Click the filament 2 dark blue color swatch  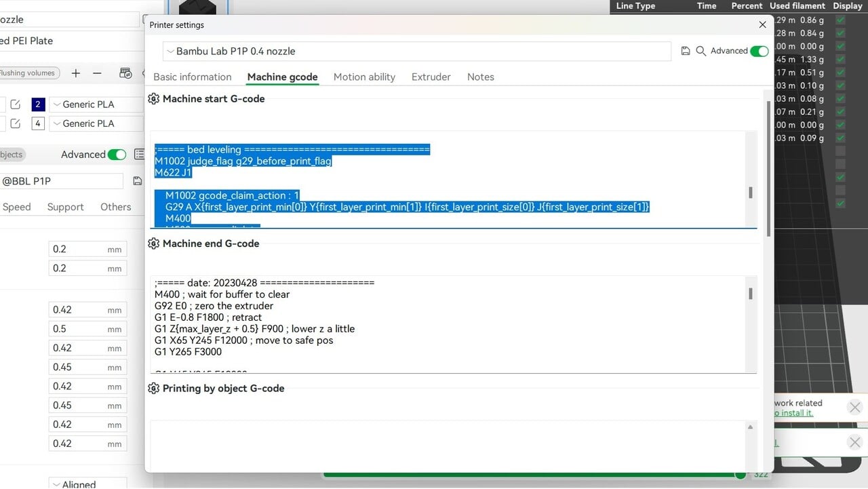38,104
